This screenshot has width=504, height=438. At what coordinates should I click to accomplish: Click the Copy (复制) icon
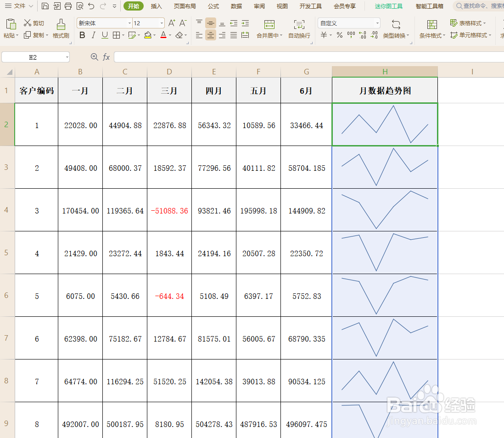(28, 35)
